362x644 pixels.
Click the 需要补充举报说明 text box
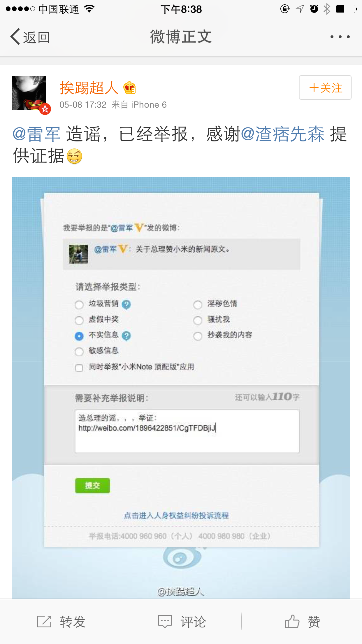click(x=187, y=431)
